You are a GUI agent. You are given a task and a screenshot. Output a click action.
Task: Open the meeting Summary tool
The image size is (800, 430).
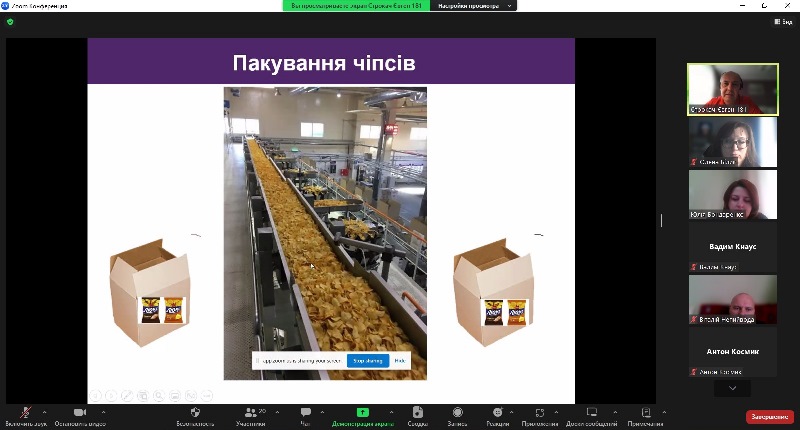pyautogui.click(x=417, y=416)
